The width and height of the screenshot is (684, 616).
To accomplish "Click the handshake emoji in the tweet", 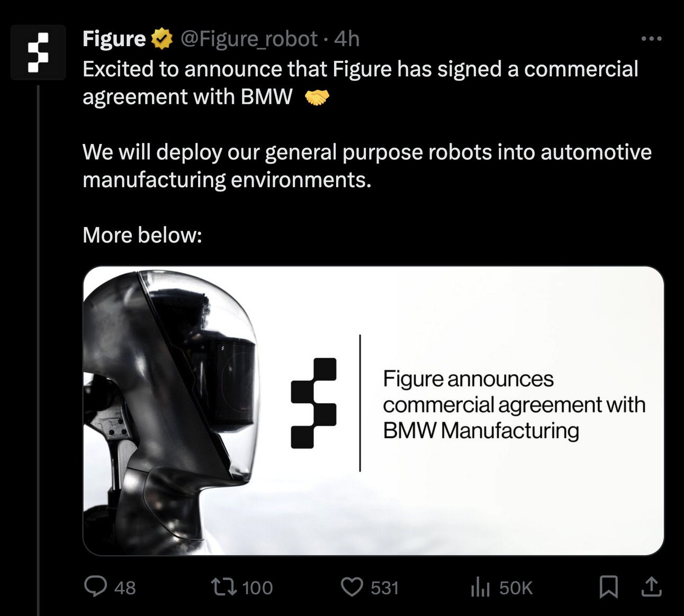I will coord(316,97).
